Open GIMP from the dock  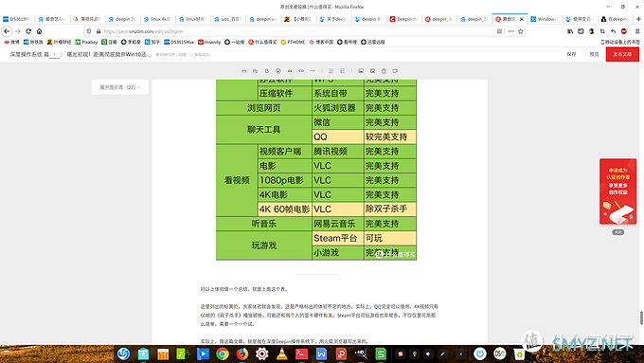coord(361,354)
